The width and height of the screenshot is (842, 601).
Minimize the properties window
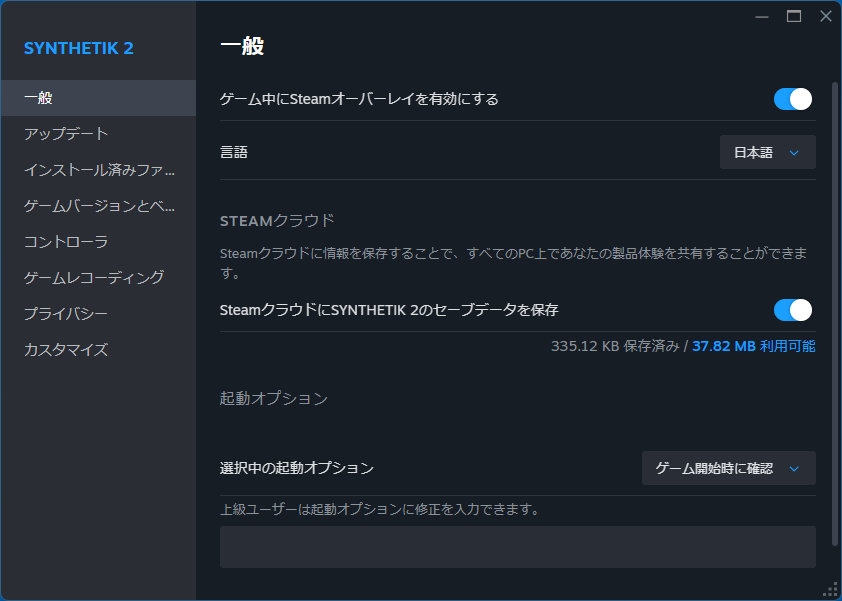762,16
